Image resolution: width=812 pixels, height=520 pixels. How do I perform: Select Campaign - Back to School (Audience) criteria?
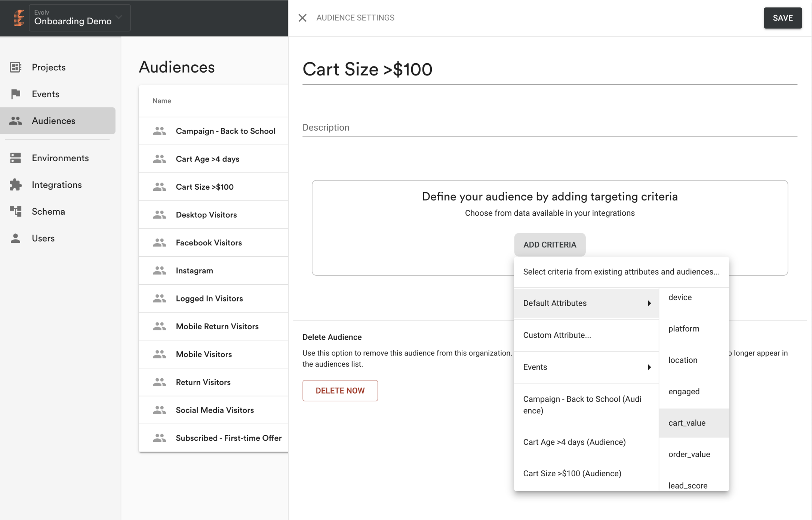coord(586,405)
